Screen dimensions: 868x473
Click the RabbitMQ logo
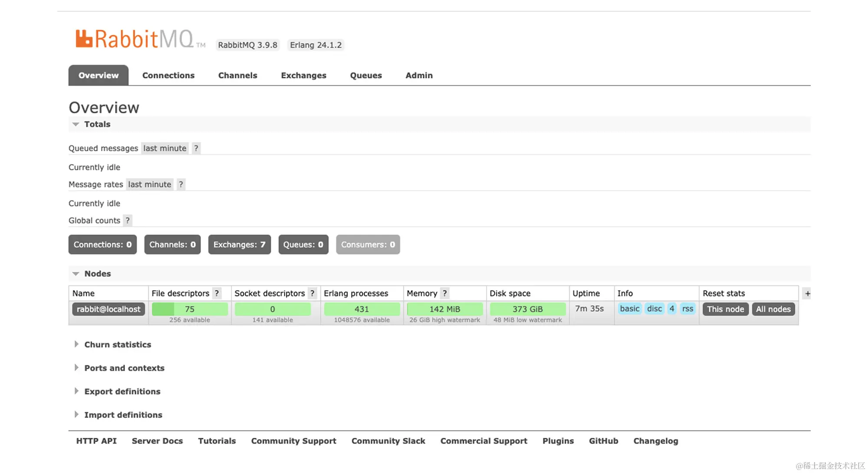135,39
